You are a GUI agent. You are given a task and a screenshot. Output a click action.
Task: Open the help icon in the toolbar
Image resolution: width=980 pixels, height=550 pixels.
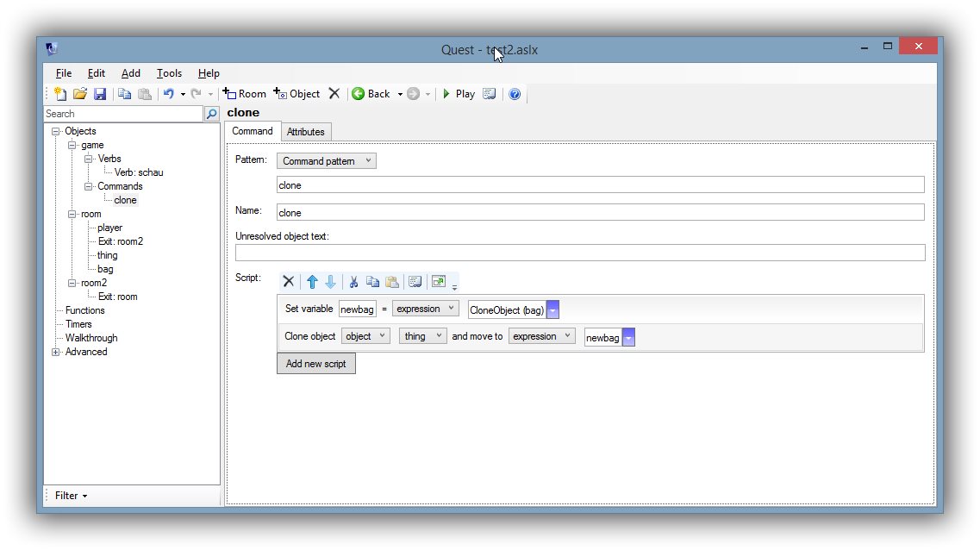pos(515,94)
